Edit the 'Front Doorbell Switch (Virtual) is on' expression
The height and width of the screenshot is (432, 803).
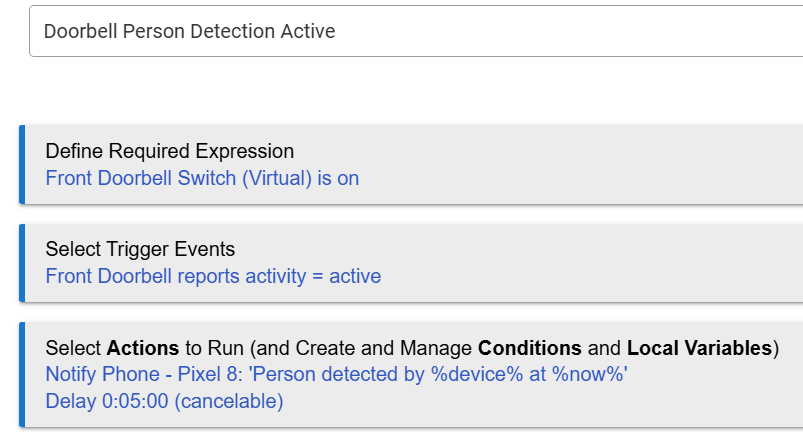pyautogui.click(x=202, y=178)
